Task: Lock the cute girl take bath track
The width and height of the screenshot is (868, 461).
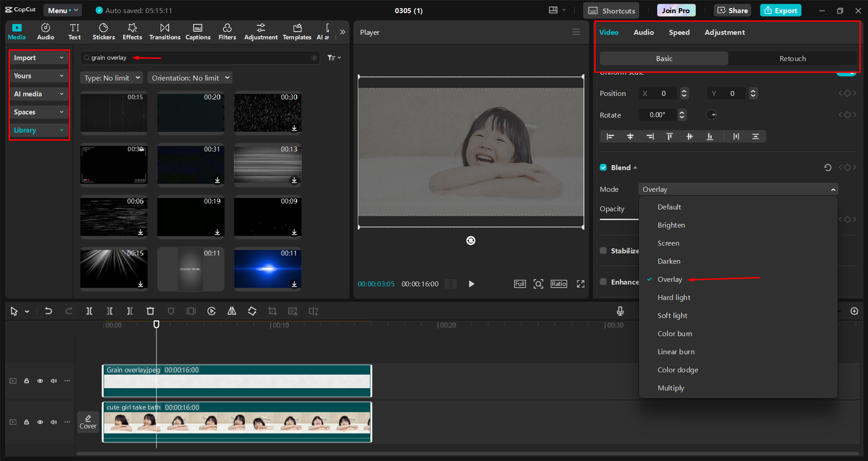Action: click(x=26, y=422)
